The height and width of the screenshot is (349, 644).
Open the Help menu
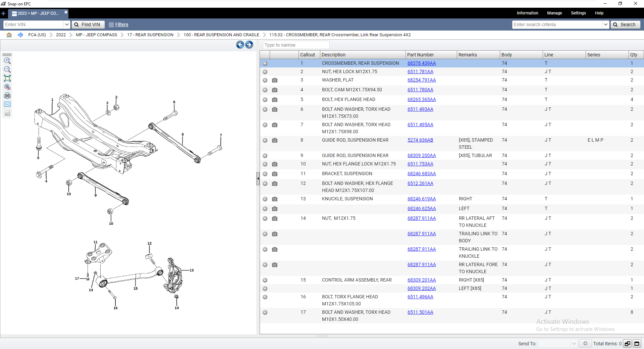point(599,13)
